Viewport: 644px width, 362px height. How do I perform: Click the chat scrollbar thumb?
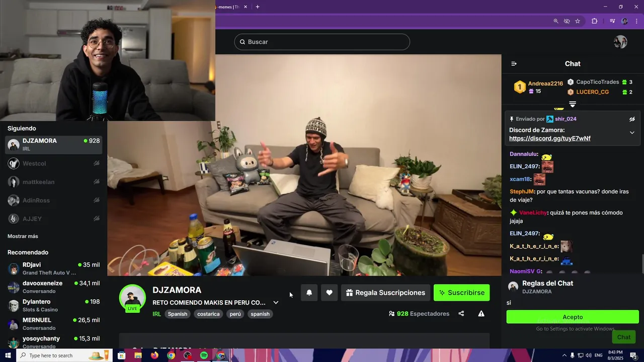(x=642, y=264)
